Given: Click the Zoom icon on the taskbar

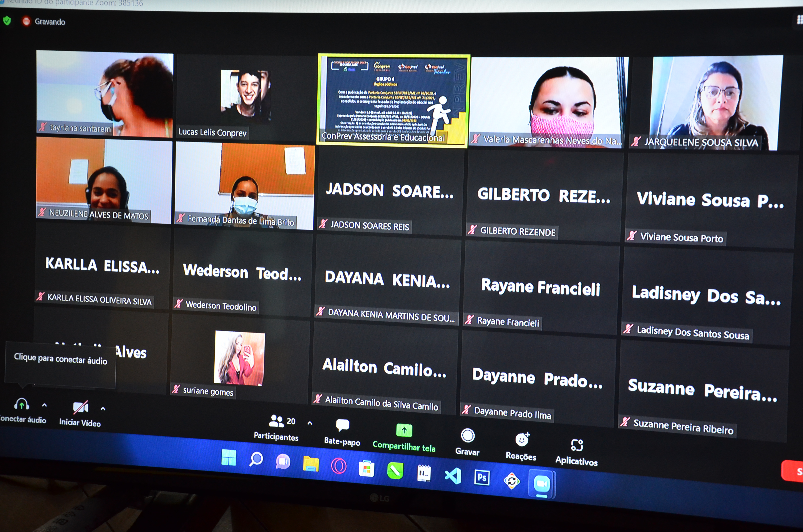Looking at the screenshot, I should tap(542, 484).
